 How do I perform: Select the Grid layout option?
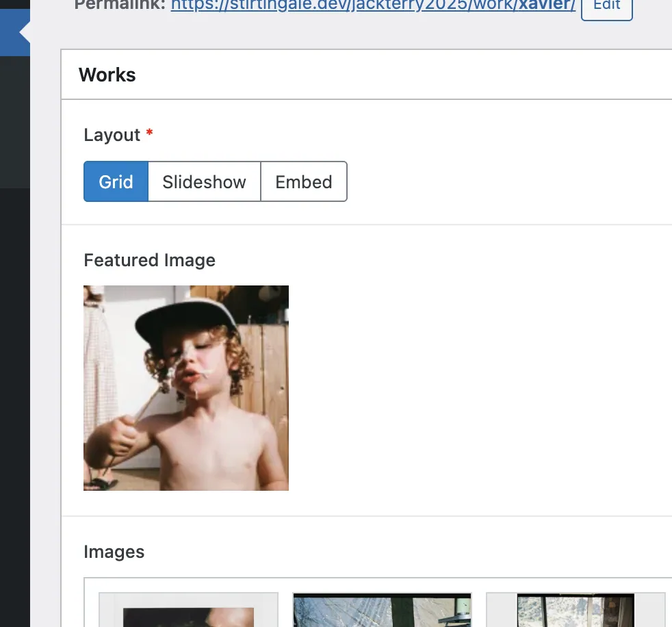tap(116, 182)
